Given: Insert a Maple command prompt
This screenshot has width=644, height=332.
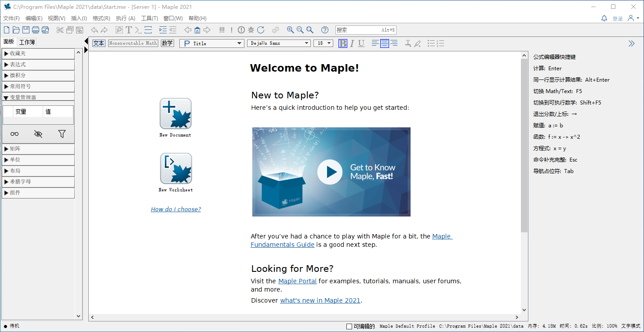Looking at the screenshot, I should click(x=138, y=30).
